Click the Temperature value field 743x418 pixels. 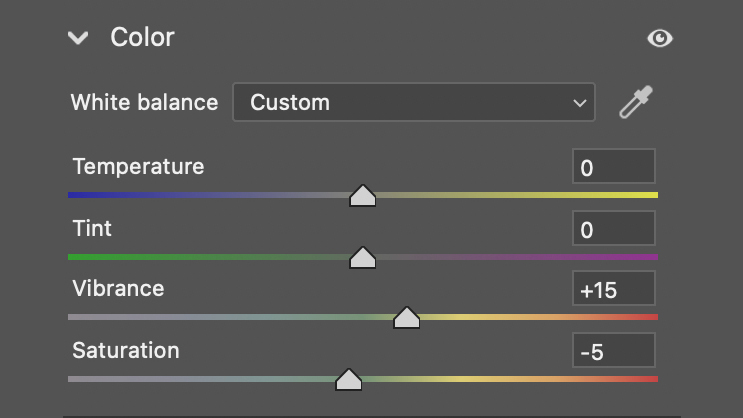[614, 166]
